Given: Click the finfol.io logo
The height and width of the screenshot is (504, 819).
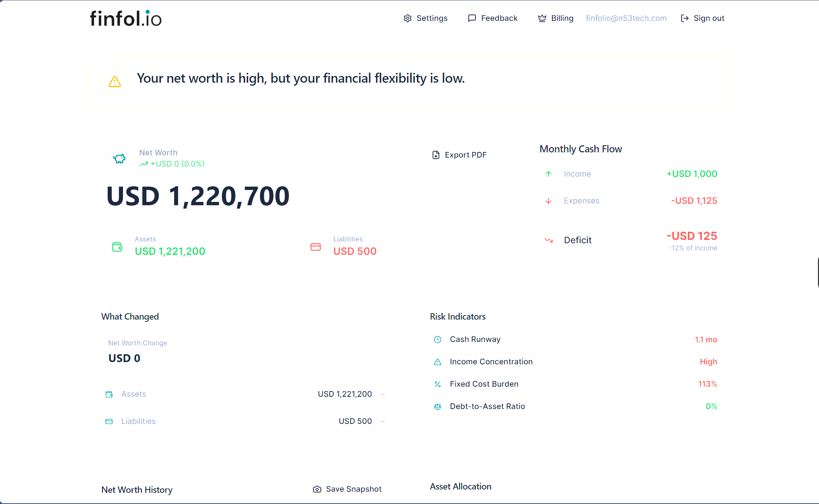Looking at the screenshot, I should [125, 18].
